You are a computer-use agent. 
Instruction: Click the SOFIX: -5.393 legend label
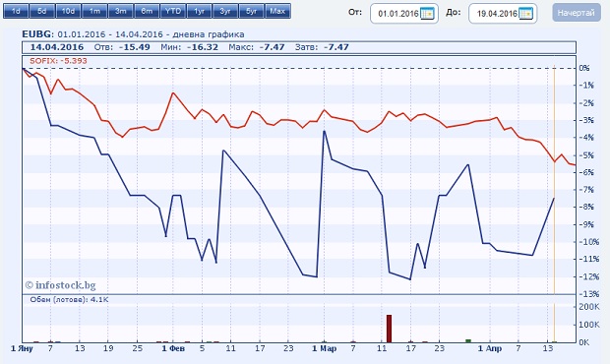[58, 61]
